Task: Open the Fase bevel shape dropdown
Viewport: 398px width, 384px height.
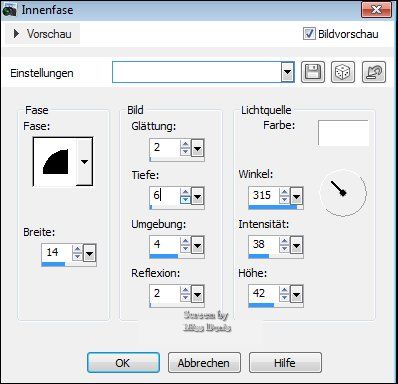Action: 84,162
